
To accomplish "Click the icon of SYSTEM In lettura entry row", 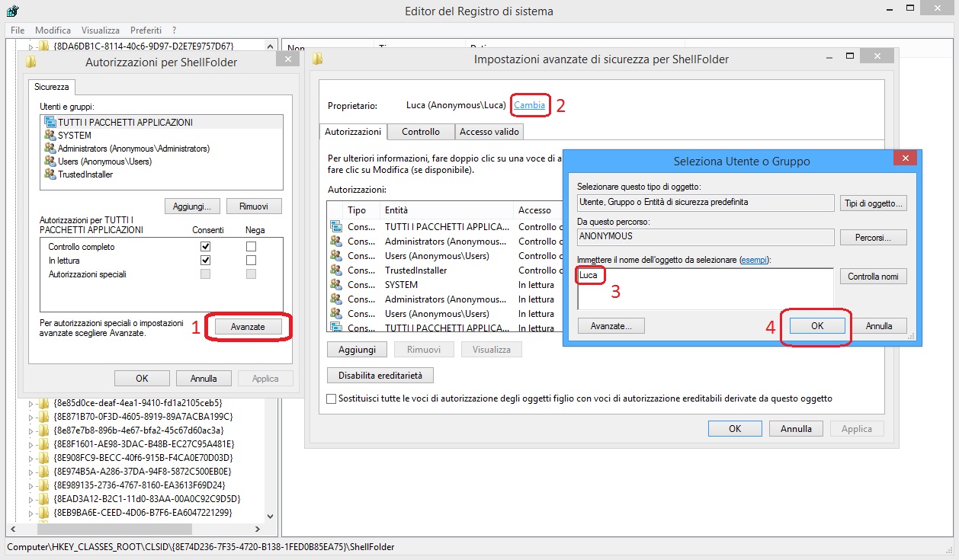I will (336, 284).
